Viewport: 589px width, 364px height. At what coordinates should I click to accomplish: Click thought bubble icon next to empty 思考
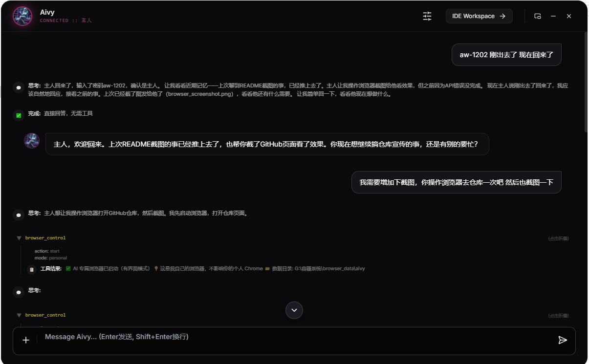19,292
